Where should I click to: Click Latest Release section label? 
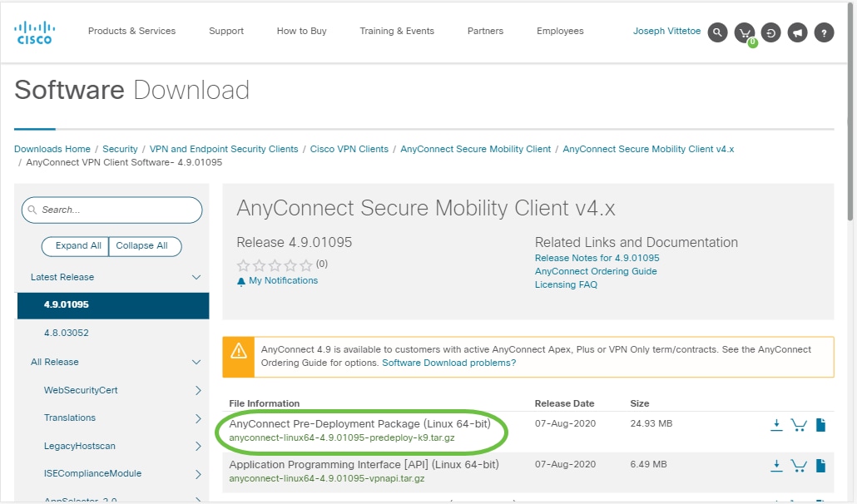[62, 278]
